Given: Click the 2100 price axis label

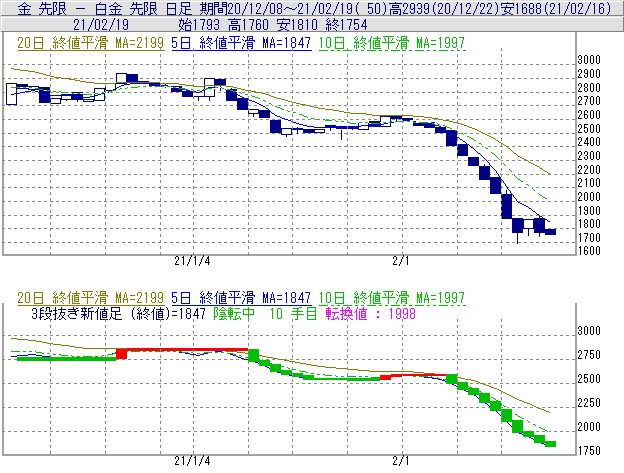Looking at the screenshot, I should [589, 183].
